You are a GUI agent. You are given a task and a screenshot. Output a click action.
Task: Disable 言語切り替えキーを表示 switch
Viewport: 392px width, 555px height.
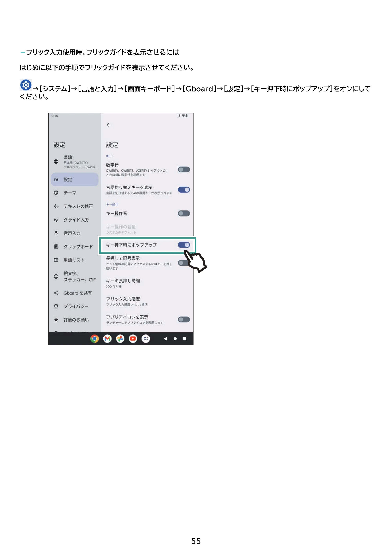(x=184, y=190)
